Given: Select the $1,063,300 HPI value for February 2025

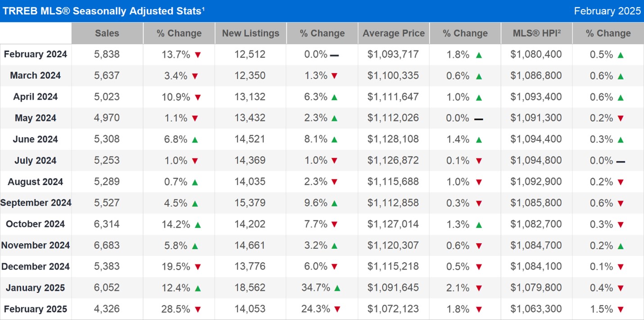Looking at the screenshot, I should [537, 309].
